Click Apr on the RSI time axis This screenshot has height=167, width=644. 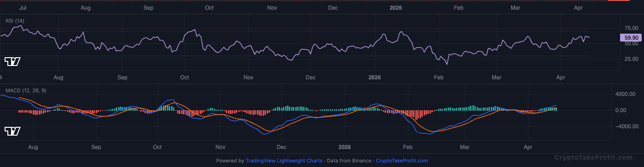coord(561,78)
